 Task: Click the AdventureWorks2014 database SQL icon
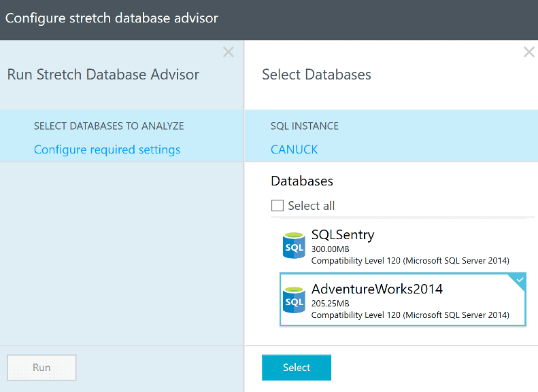(294, 300)
